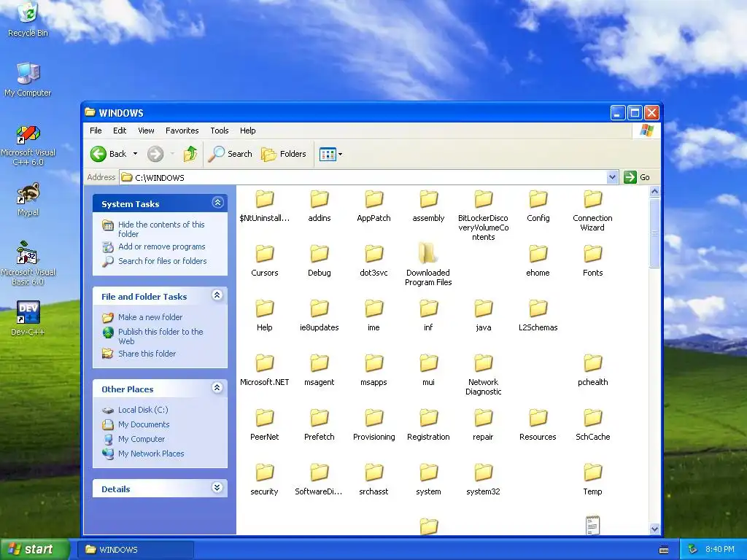The image size is (747, 560).
Task: Click the Forward arrow toolbar button
Action: click(155, 154)
